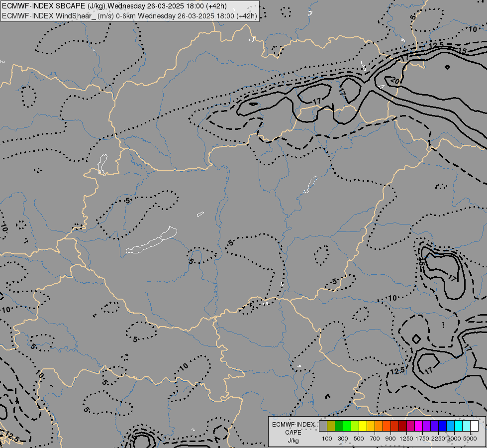
Task: Choose the sky blue swatch right of 2250
Action: 450,426
